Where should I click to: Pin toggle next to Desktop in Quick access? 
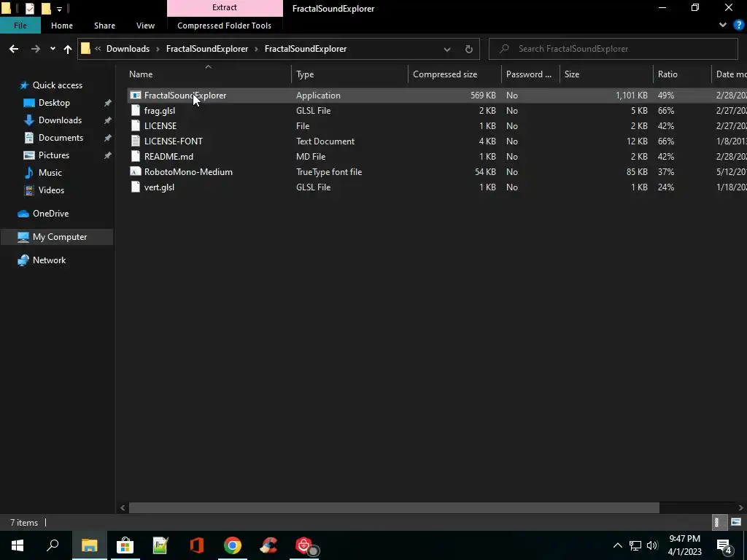[108, 103]
